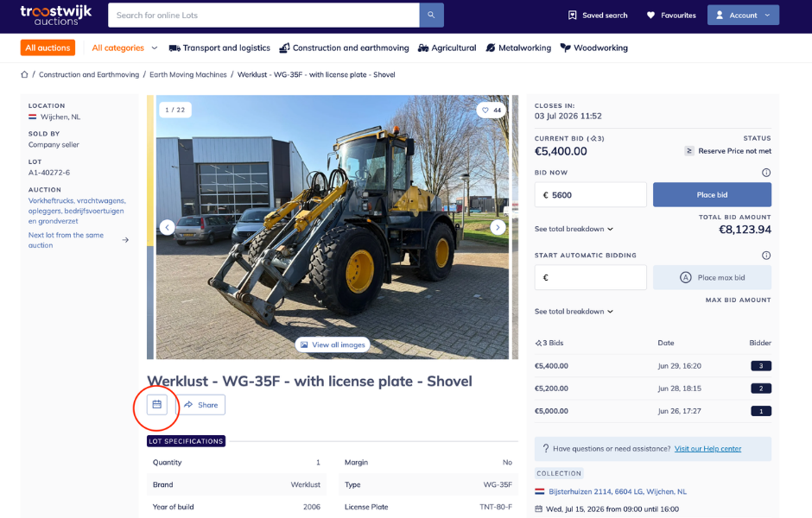Click the search magnifier button
The height and width of the screenshot is (518, 812).
click(x=431, y=15)
